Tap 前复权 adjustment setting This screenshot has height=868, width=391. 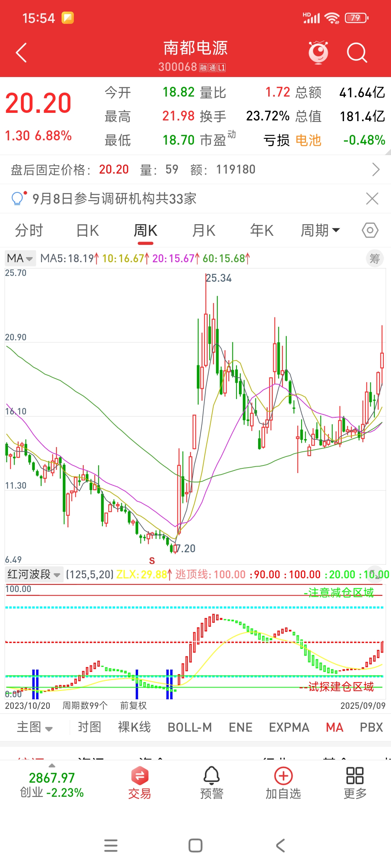(x=133, y=706)
